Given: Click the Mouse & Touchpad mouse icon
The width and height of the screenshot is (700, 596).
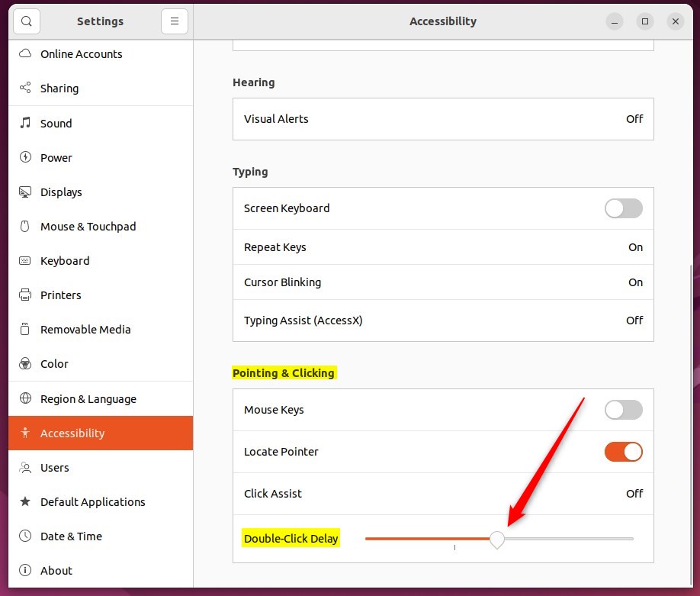Looking at the screenshot, I should 24,226.
